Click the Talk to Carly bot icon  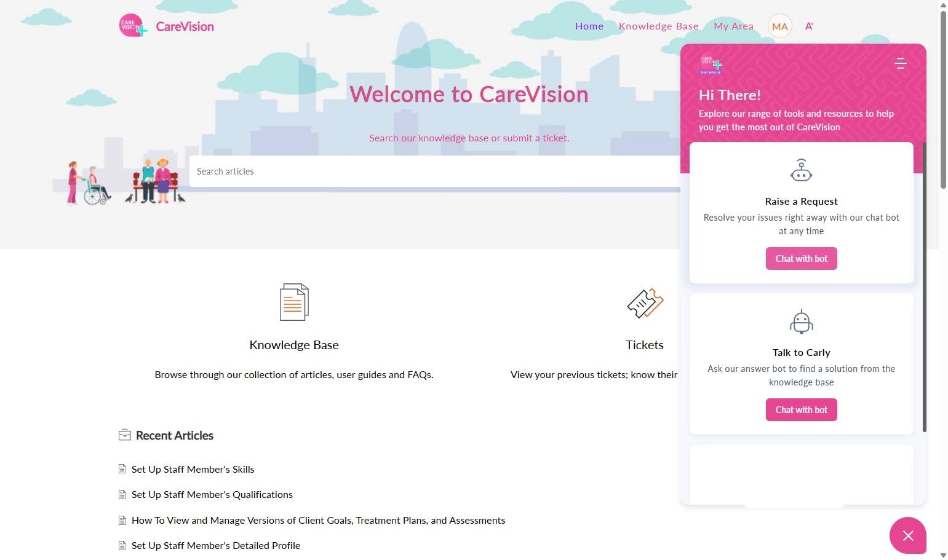pos(801,321)
